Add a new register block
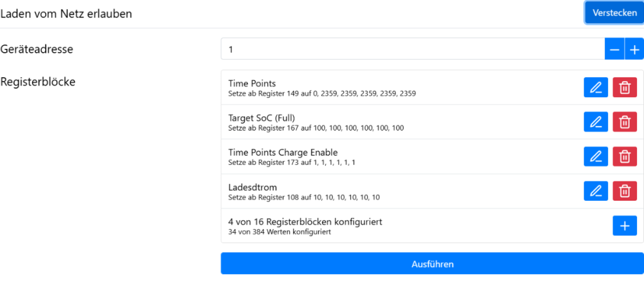 (624, 226)
